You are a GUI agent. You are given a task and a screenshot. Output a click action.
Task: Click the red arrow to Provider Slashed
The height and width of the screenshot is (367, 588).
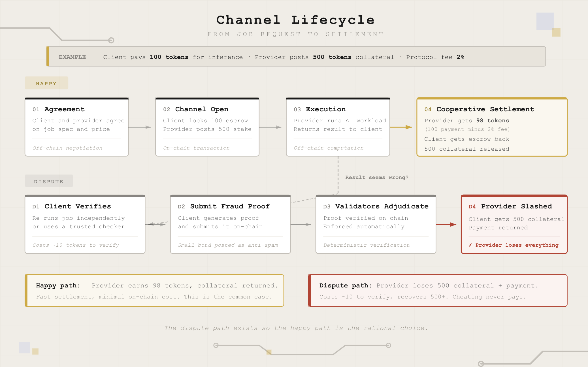pyautogui.click(x=446, y=225)
